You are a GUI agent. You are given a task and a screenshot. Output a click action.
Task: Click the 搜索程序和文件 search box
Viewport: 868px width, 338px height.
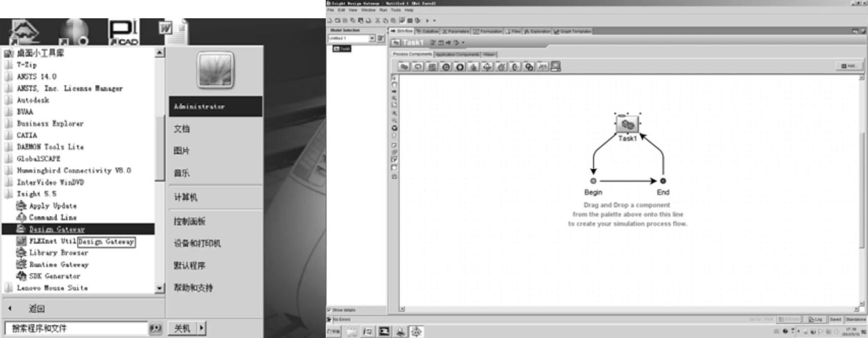[x=76, y=328]
